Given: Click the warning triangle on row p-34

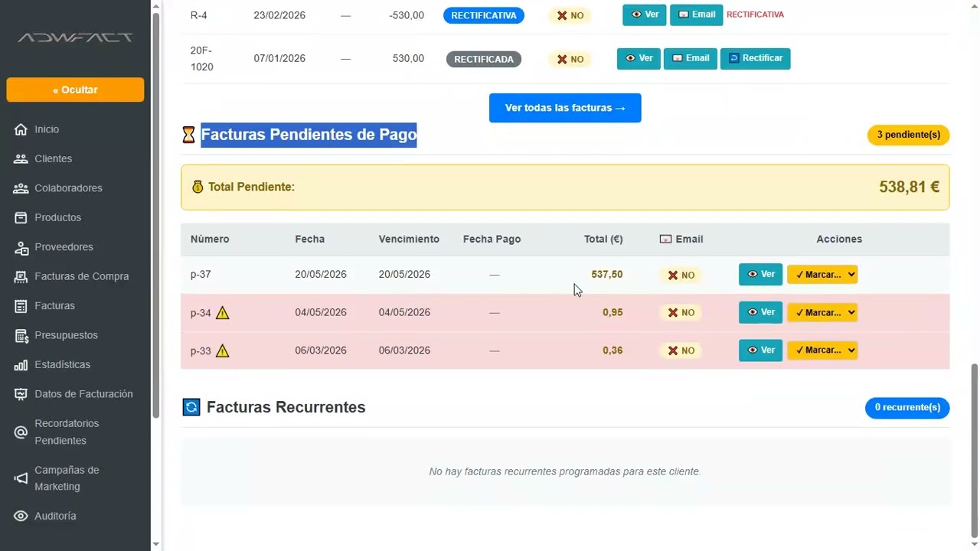Looking at the screenshot, I should 222,312.
